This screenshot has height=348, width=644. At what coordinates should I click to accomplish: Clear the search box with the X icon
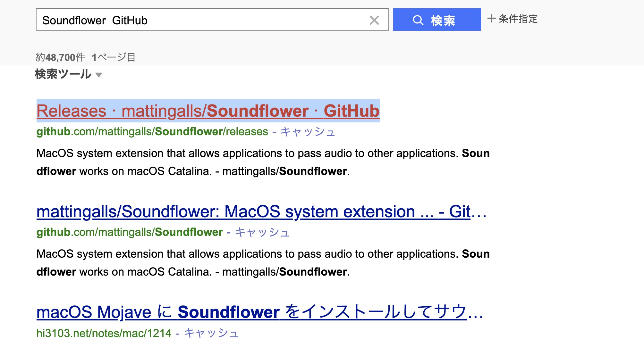(x=374, y=20)
